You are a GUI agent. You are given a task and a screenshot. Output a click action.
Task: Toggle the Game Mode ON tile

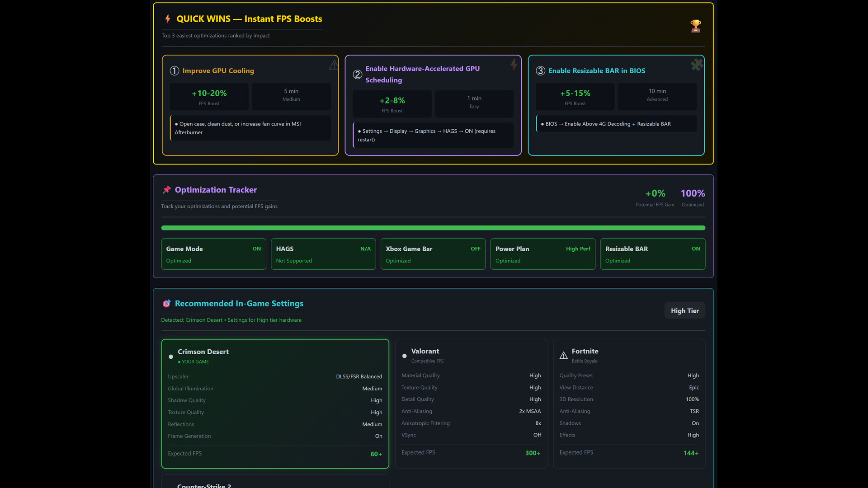[x=213, y=254]
